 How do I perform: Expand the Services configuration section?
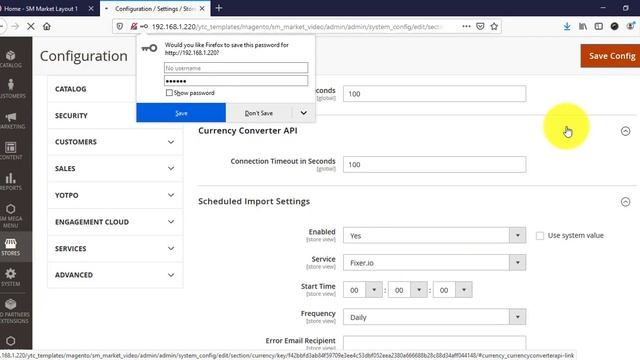[115, 249]
